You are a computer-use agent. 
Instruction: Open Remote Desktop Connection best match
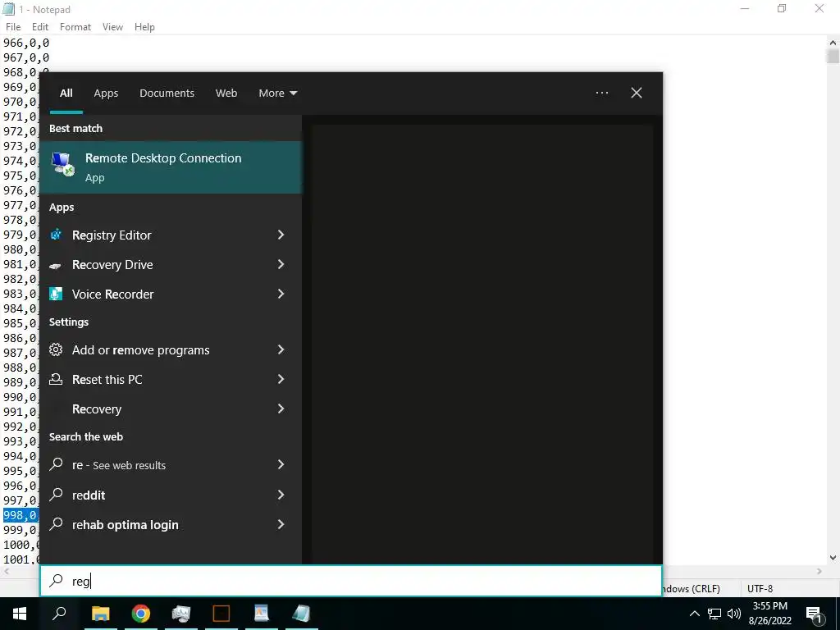(x=171, y=167)
